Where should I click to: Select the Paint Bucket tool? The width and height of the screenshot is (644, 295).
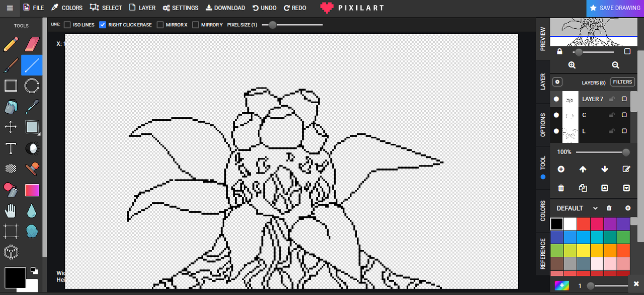[11, 107]
